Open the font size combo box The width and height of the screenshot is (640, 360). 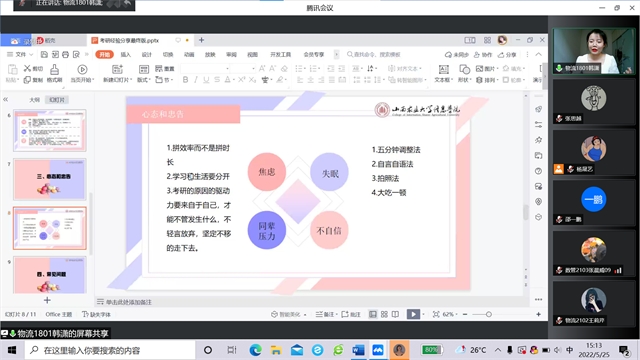click(242, 68)
